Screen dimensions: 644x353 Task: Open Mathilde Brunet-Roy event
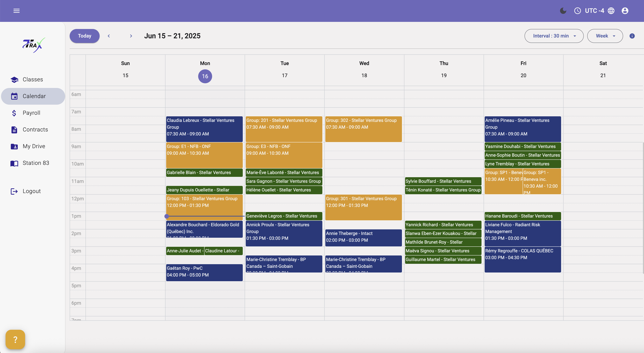click(443, 242)
